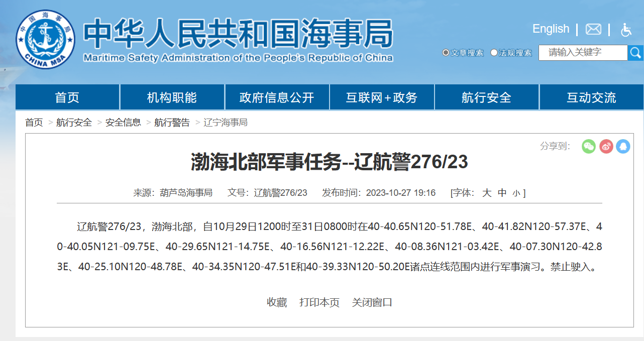This screenshot has height=341, width=644.
Task: Select the 法规搜索 radio button
Action: coord(494,53)
